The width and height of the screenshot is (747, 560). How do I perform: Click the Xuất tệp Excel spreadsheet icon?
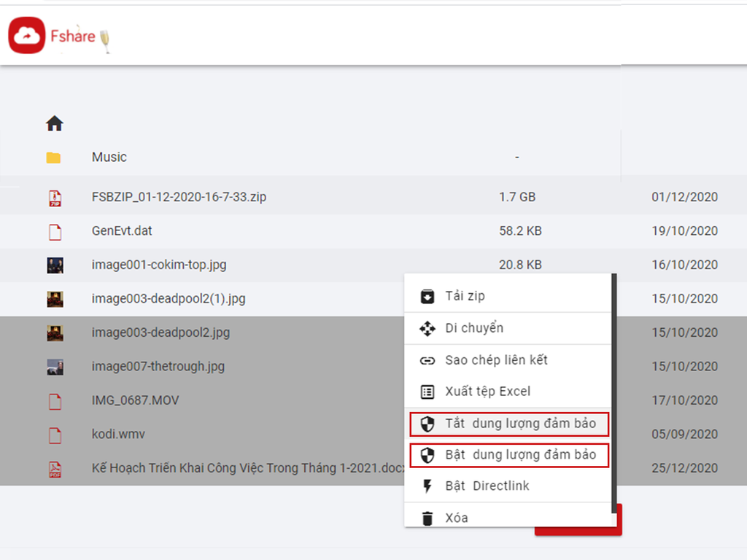click(427, 392)
